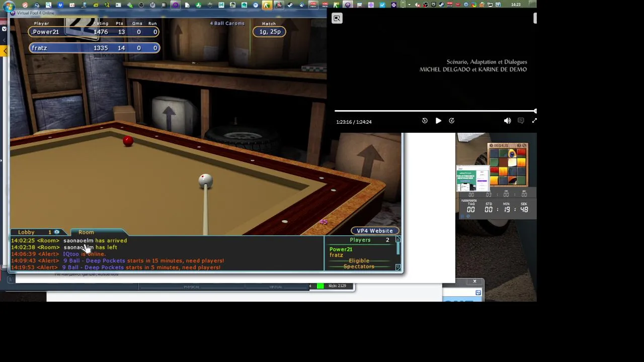
Task: Click the 9 Ball 5 minutes alert message
Action: coord(116,267)
